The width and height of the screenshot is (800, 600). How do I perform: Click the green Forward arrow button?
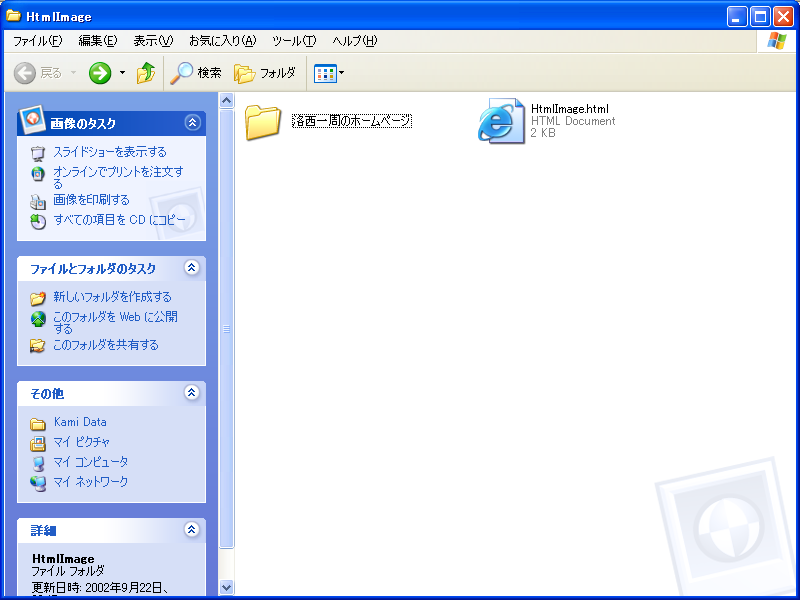tap(100, 73)
